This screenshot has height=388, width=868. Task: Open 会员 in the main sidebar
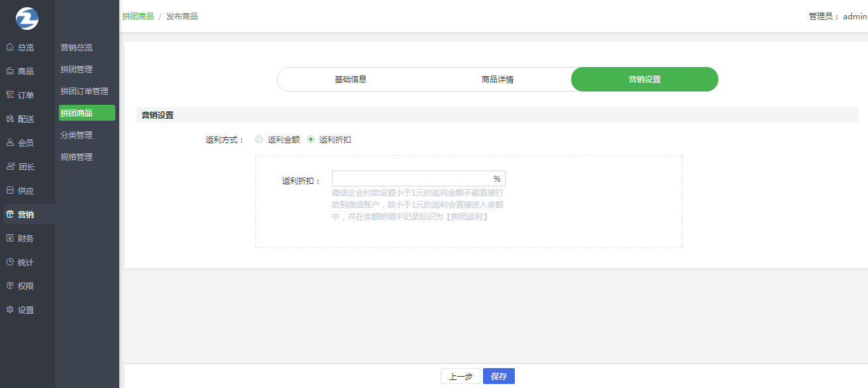[27, 143]
